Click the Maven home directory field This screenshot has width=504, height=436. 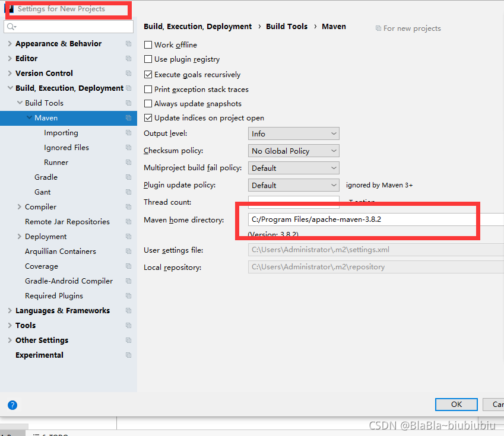click(376, 219)
